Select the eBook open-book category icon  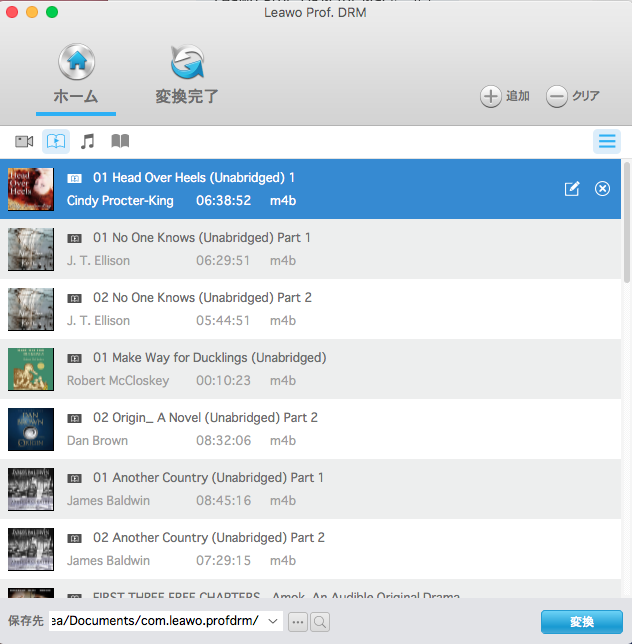(120, 141)
